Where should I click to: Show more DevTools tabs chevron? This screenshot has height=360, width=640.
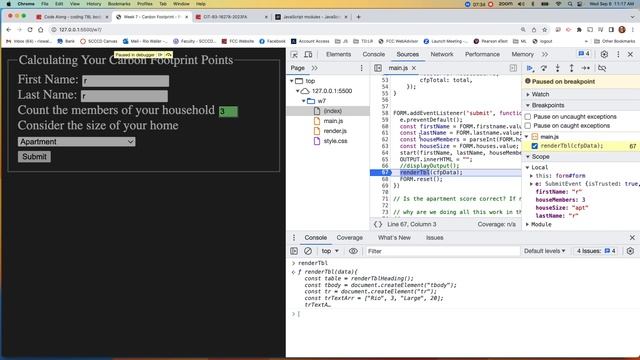pyautogui.click(x=544, y=54)
